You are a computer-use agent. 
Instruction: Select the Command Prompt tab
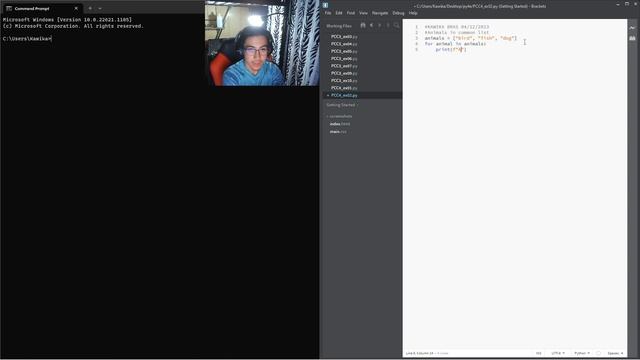[41, 8]
